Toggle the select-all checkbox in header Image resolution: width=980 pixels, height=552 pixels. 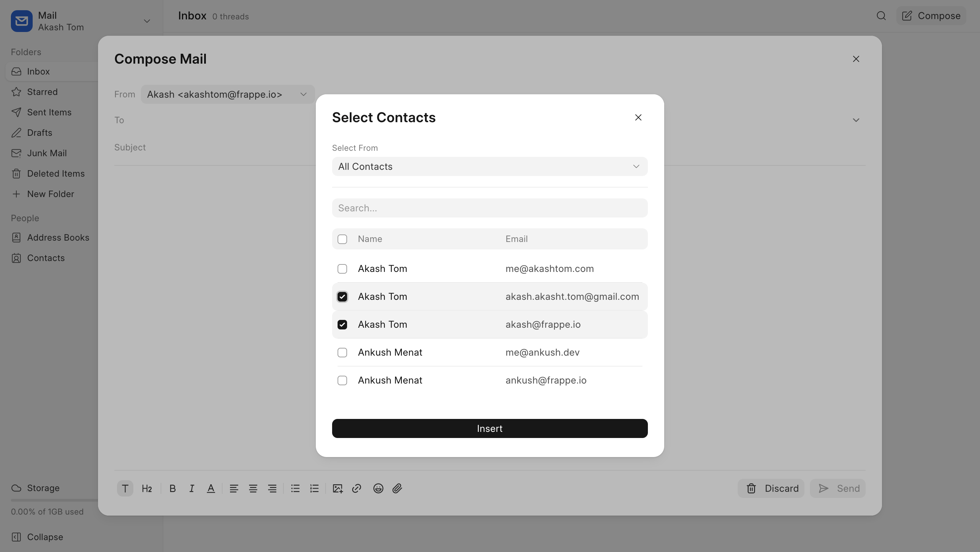(342, 239)
